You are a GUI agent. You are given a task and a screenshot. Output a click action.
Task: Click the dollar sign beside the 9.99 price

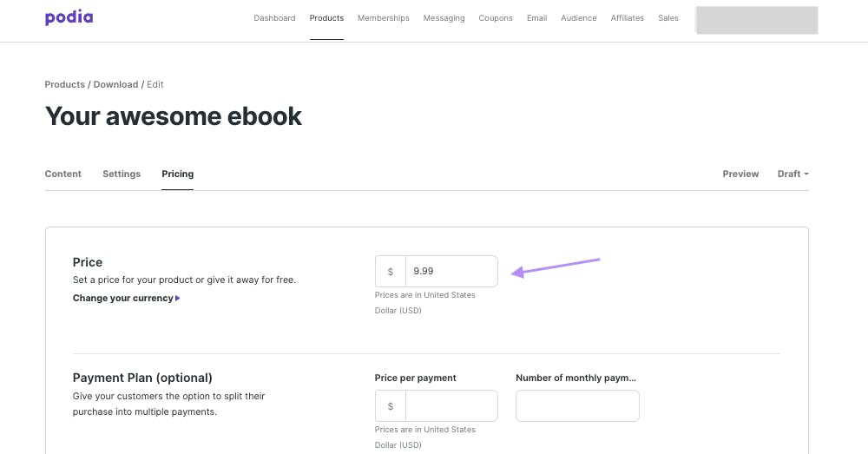391,272
